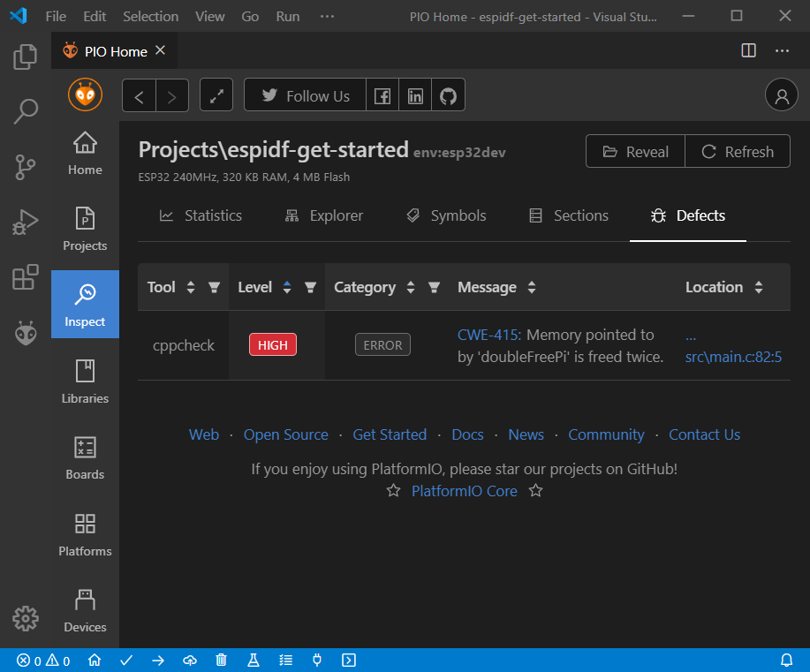Viewport: 810px width, 672px height.
Task: Open notifications bell in status bar
Action: 786,661
